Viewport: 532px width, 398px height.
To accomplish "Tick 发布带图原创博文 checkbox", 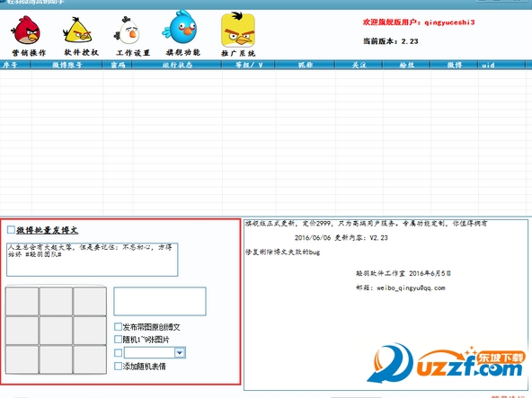I will tap(118, 327).
